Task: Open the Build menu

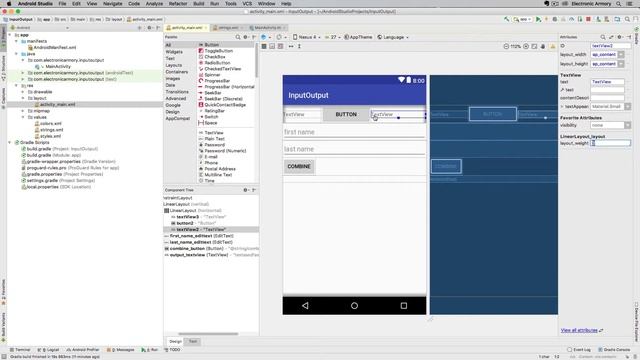Action: pos(199,4)
